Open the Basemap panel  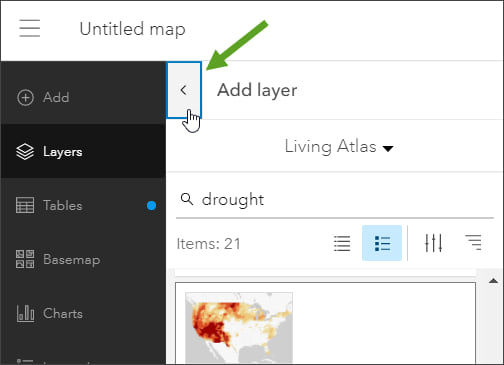[x=83, y=259]
